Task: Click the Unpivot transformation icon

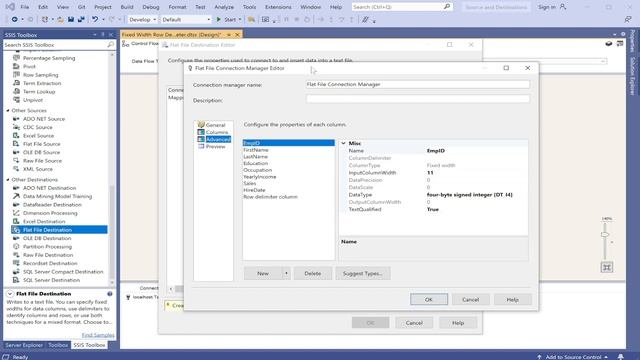Action: 16,100
